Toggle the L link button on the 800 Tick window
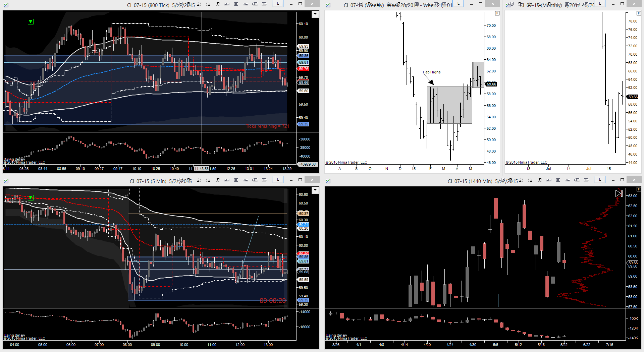 click(278, 4)
